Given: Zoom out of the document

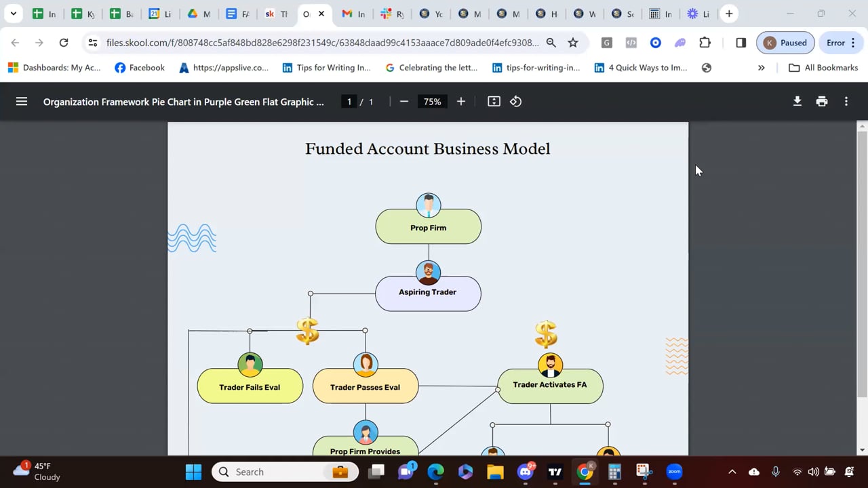Looking at the screenshot, I should coord(404,101).
